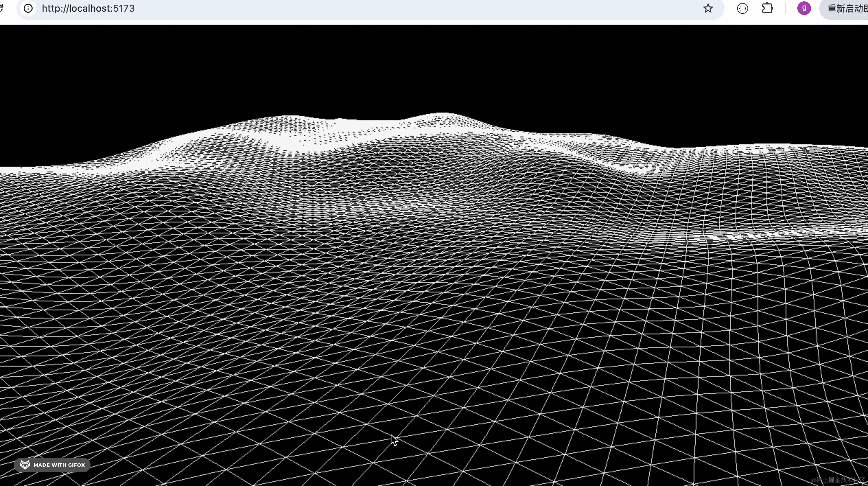Screen dimensions: 868x486
Task: Click the site information icon
Action: (28, 8)
